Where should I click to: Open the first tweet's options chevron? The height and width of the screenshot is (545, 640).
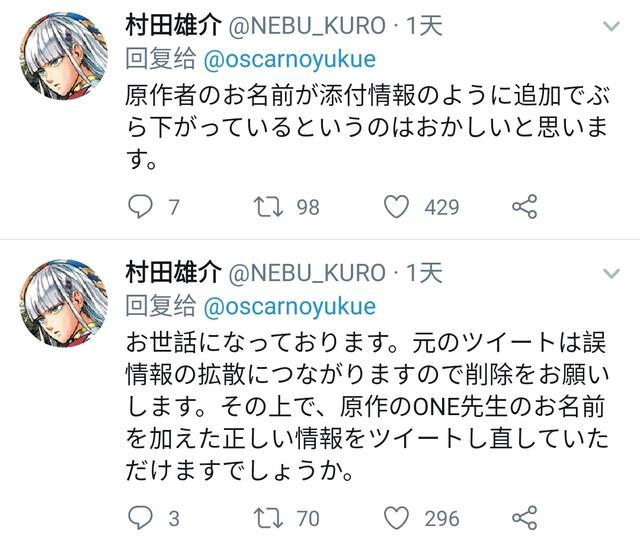click(x=611, y=26)
